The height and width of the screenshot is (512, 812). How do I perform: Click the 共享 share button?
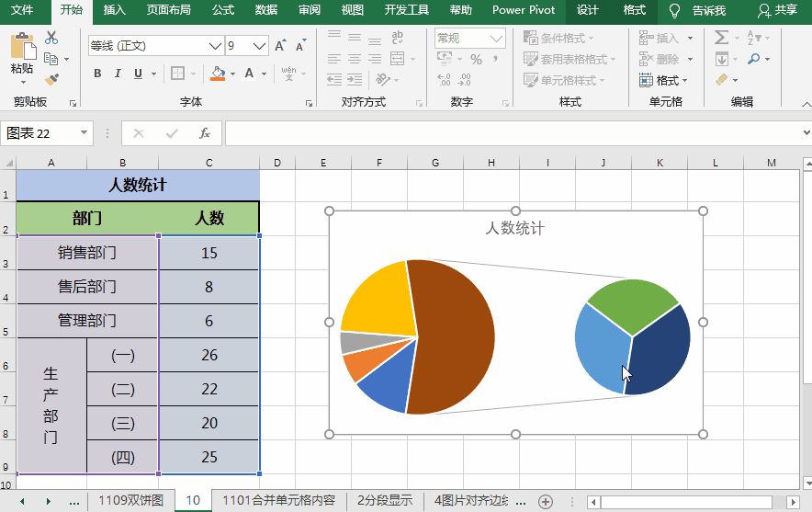tap(777, 10)
